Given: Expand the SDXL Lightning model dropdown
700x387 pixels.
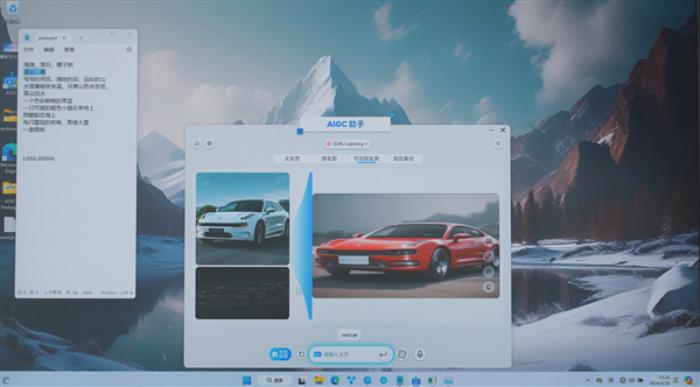Looking at the screenshot, I should click(347, 144).
